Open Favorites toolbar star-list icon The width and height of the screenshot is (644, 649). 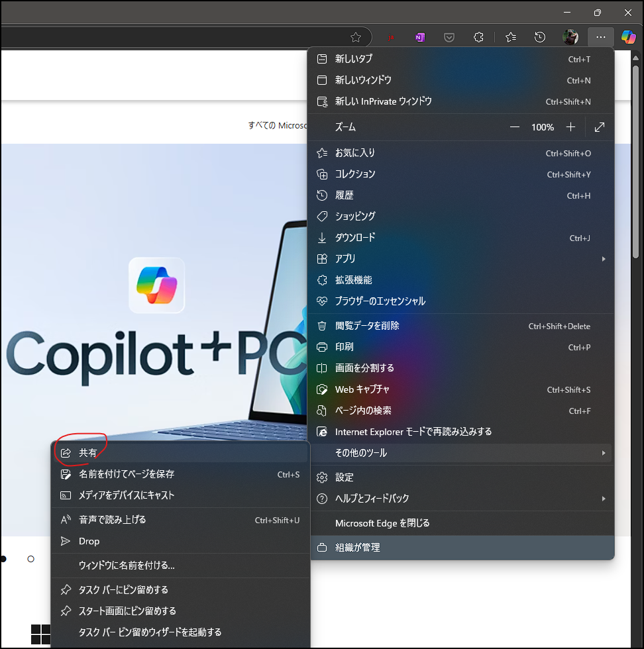pyautogui.click(x=511, y=37)
